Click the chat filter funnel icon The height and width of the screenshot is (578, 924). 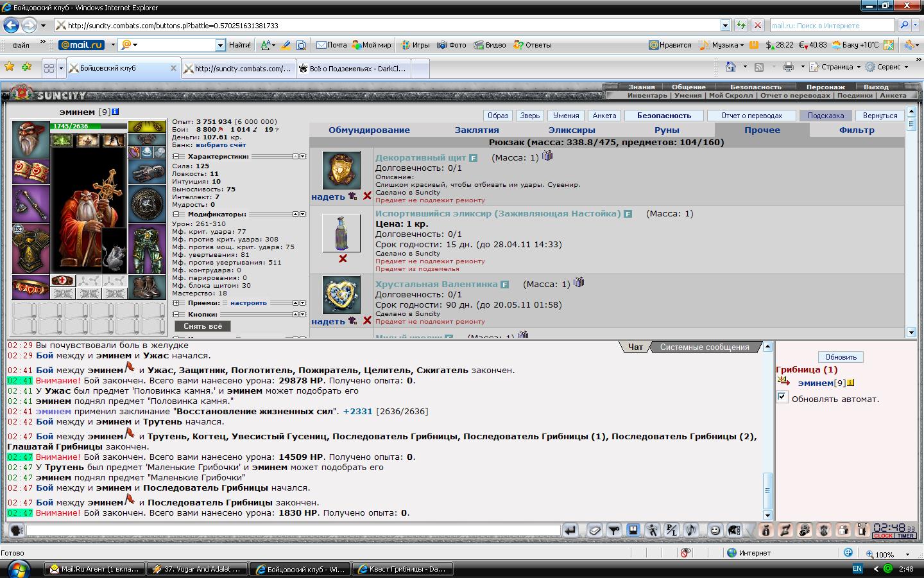614,530
